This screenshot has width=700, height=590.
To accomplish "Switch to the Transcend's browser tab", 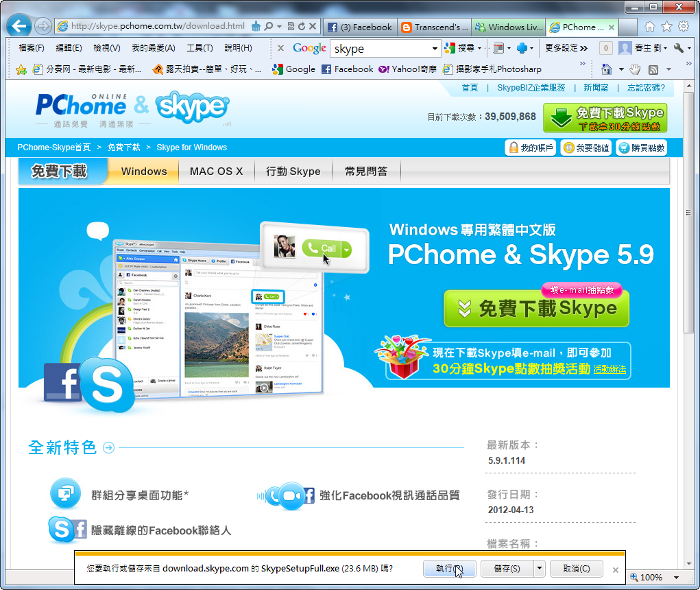I will 435,27.
